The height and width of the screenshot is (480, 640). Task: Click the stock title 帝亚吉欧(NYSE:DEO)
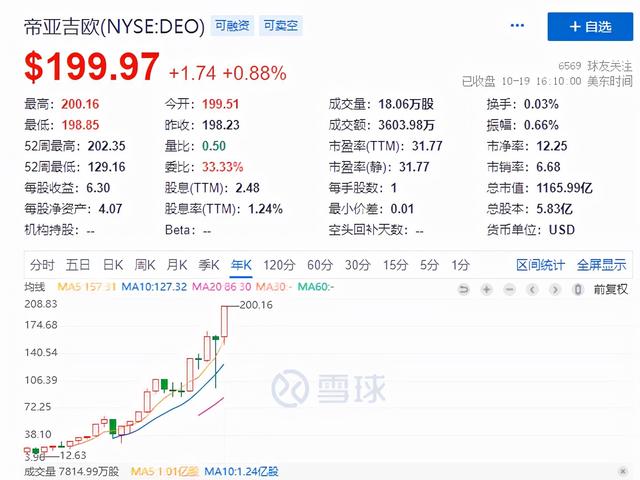114,27
